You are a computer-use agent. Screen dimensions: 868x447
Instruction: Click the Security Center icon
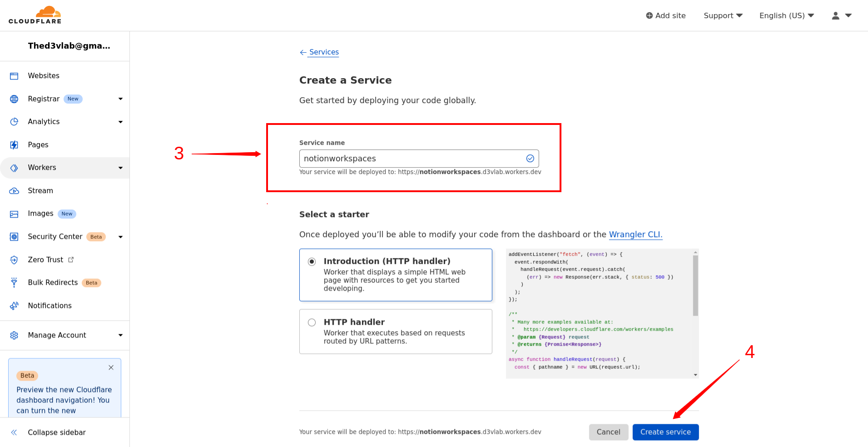(14, 237)
